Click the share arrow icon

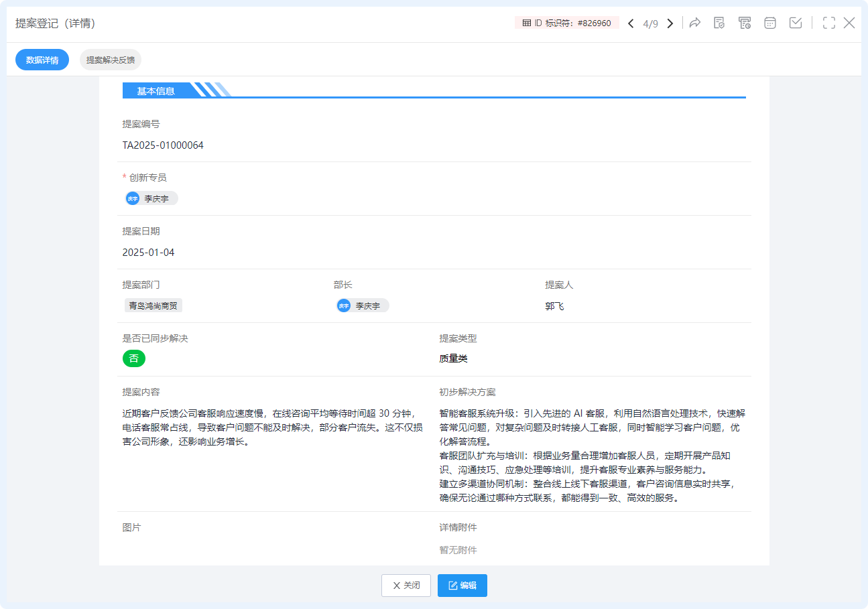coord(695,23)
